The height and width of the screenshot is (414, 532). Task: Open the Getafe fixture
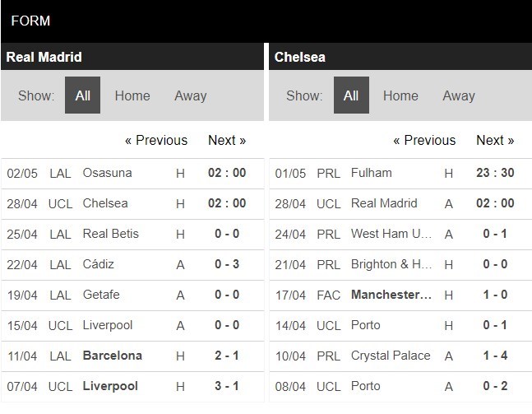click(102, 295)
